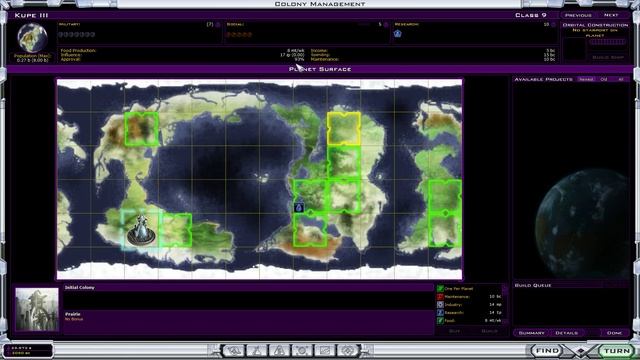Click the Initial Colony title text
This screenshot has width=640, height=360.
(80, 288)
